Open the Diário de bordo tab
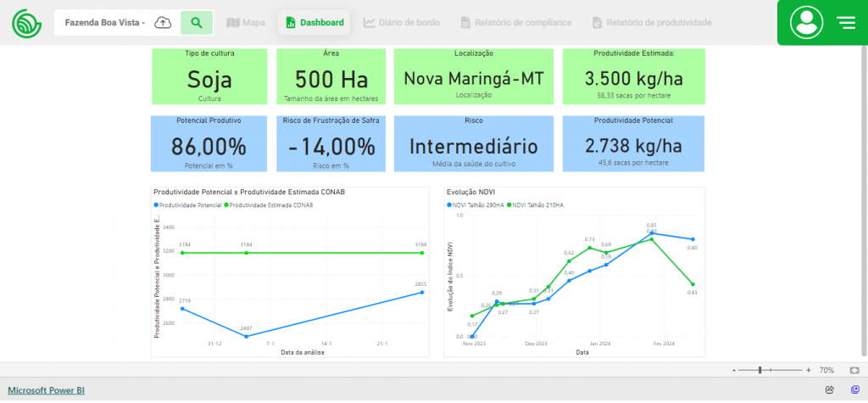The height and width of the screenshot is (403, 868). pyautogui.click(x=402, y=23)
